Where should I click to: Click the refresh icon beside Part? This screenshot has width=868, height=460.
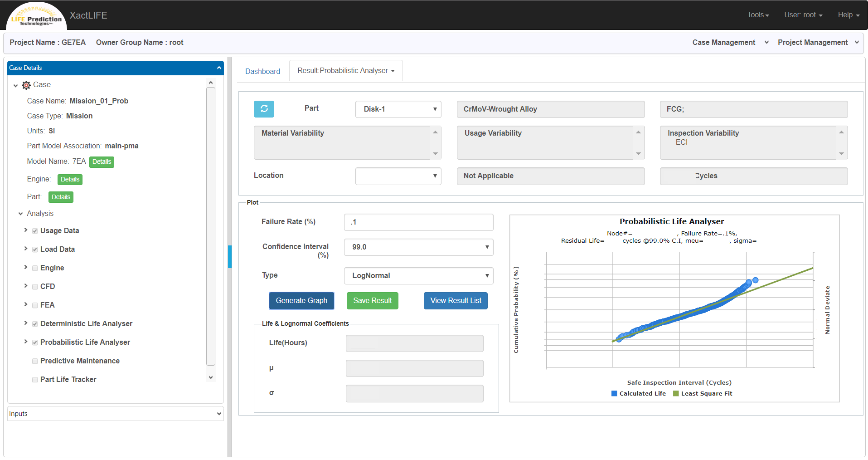click(264, 109)
